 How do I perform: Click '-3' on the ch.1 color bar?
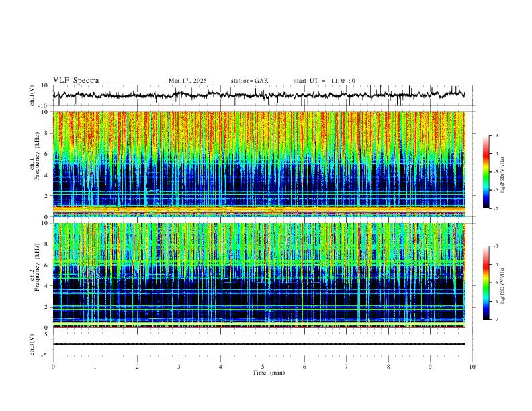coord(496,135)
